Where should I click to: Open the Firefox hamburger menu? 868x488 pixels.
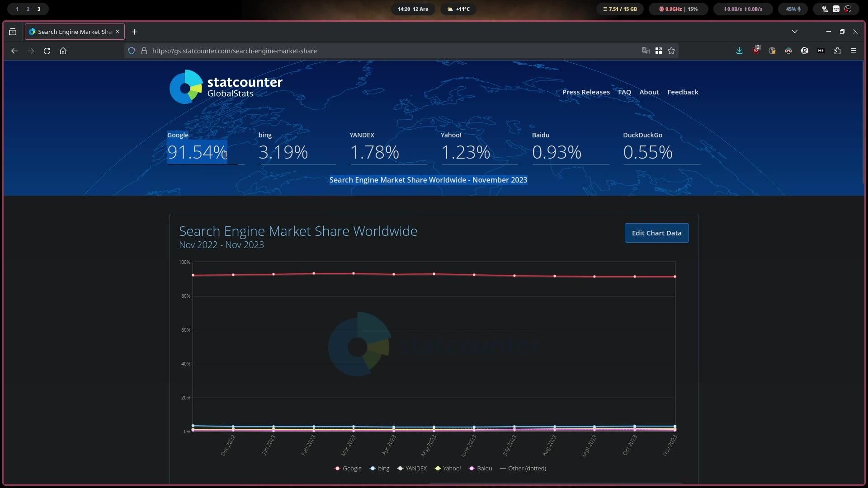(x=854, y=51)
